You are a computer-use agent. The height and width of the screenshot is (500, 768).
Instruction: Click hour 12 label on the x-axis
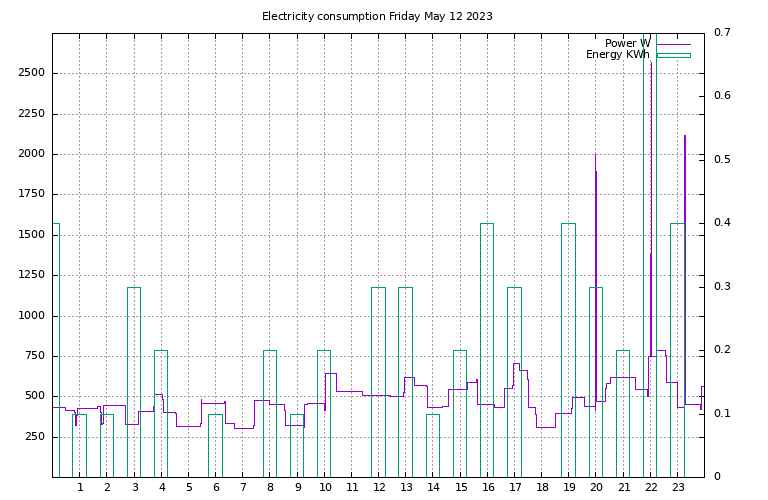click(380, 487)
